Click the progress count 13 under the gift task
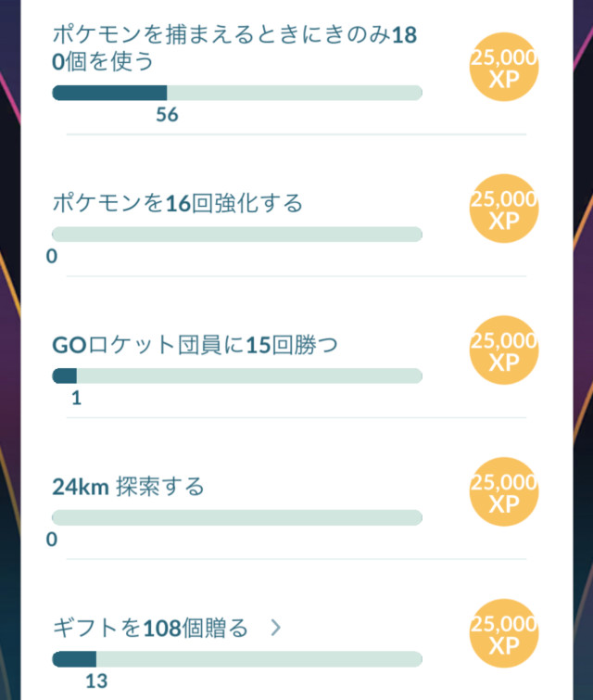 point(96,681)
